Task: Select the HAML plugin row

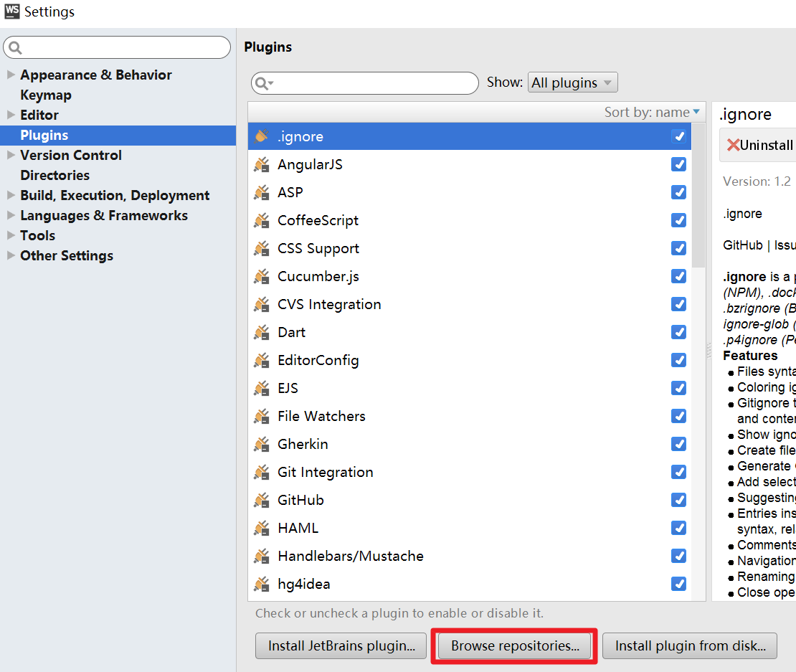Action: coord(470,528)
